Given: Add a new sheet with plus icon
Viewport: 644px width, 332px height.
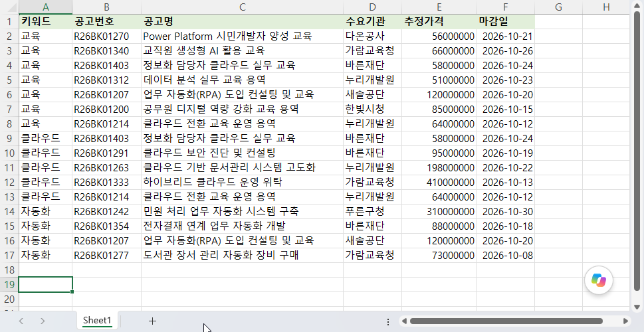Looking at the screenshot, I should [x=152, y=321].
